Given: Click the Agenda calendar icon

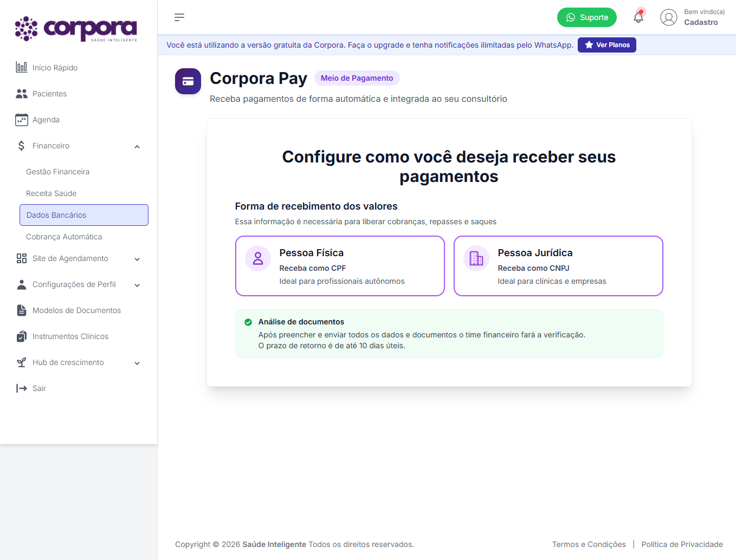Looking at the screenshot, I should click(22, 120).
